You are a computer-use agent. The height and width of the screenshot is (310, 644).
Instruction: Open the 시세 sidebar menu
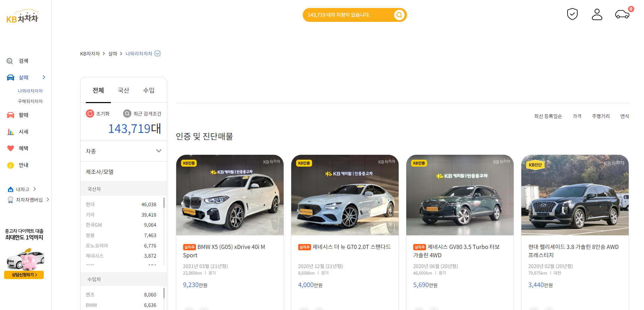point(24,132)
